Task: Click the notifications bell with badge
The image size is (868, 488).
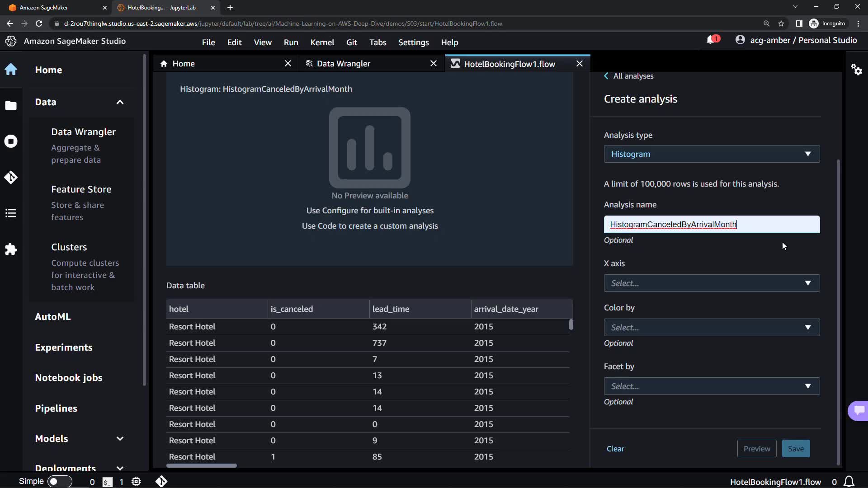Action: click(x=712, y=40)
